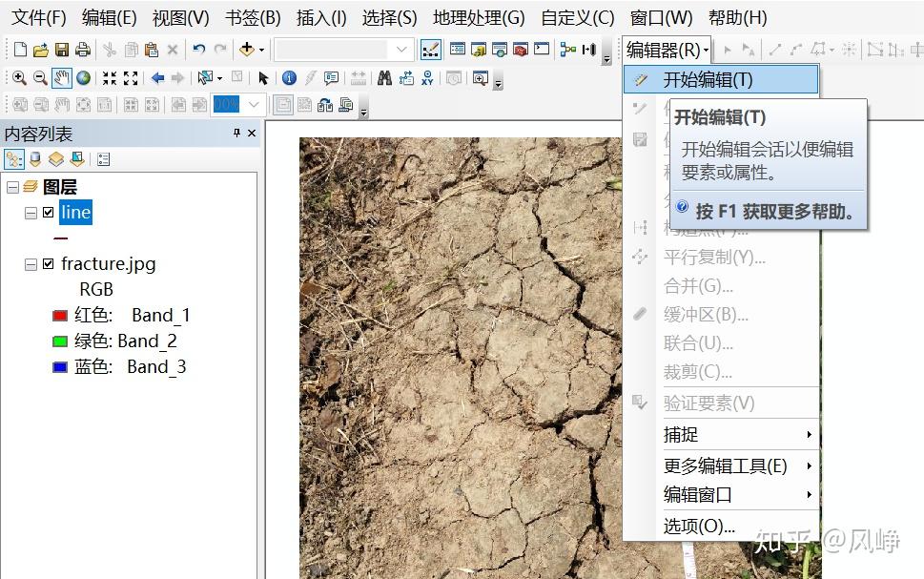
Task: Pin the 内容列表 panel with the pin icon
Action: (x=235, y=134)
